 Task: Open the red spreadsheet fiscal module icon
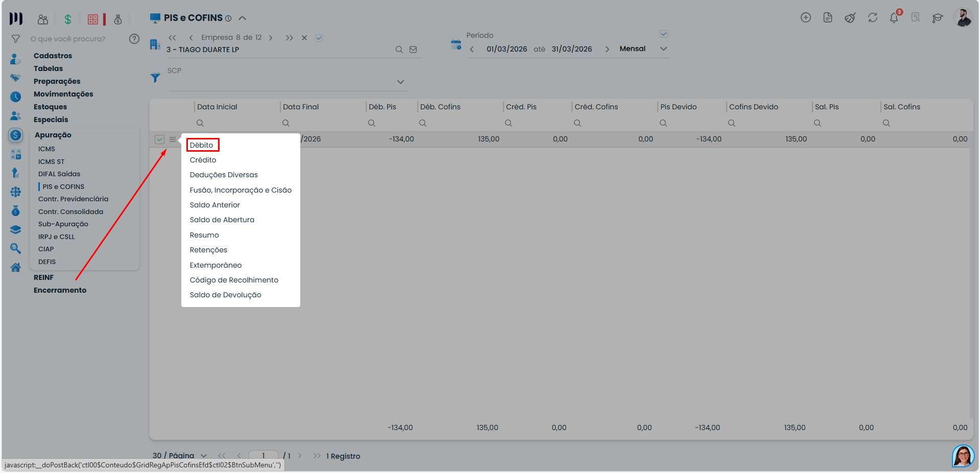click(93, 19)
